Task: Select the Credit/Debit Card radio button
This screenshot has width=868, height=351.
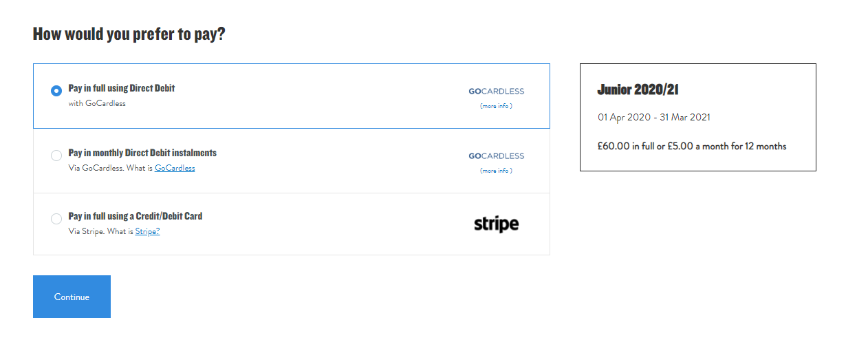Action: [x=56, y=219]
